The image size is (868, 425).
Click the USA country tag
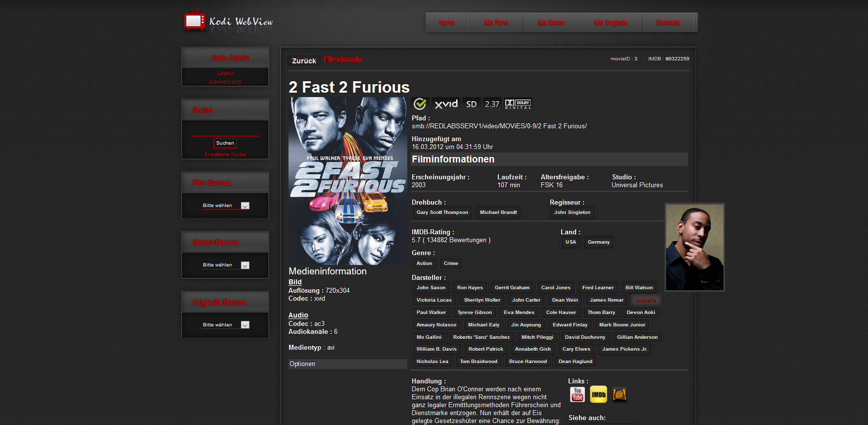pos(571,242)
